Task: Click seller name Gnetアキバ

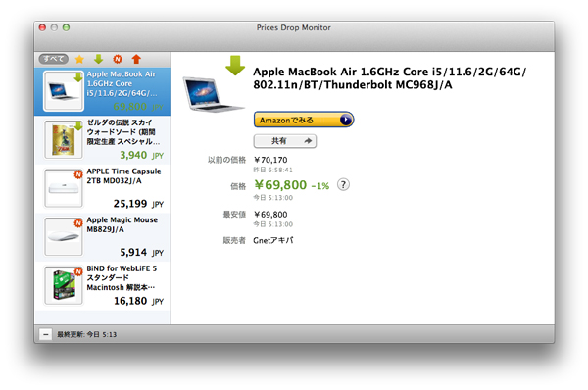Action: (273, 240)
